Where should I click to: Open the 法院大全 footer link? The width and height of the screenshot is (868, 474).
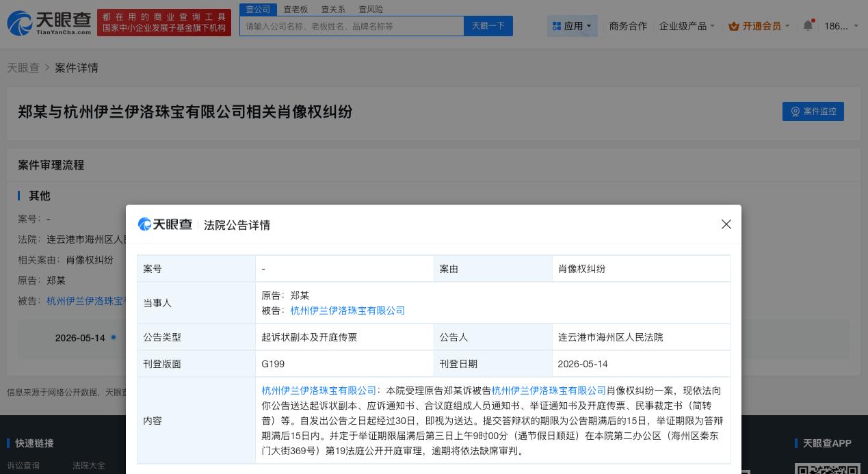[89, 466]
